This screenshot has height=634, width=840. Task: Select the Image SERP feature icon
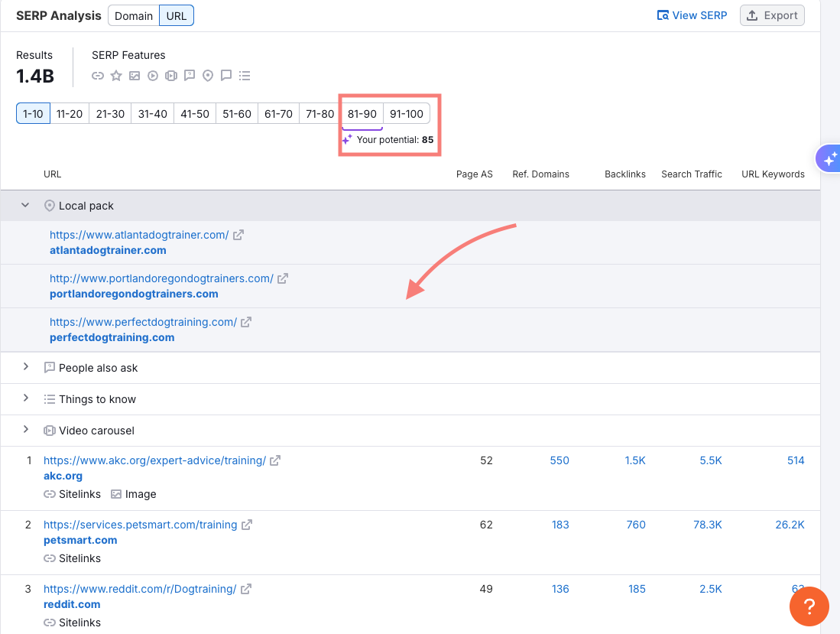pyautogui.click(x=135, y=75)
